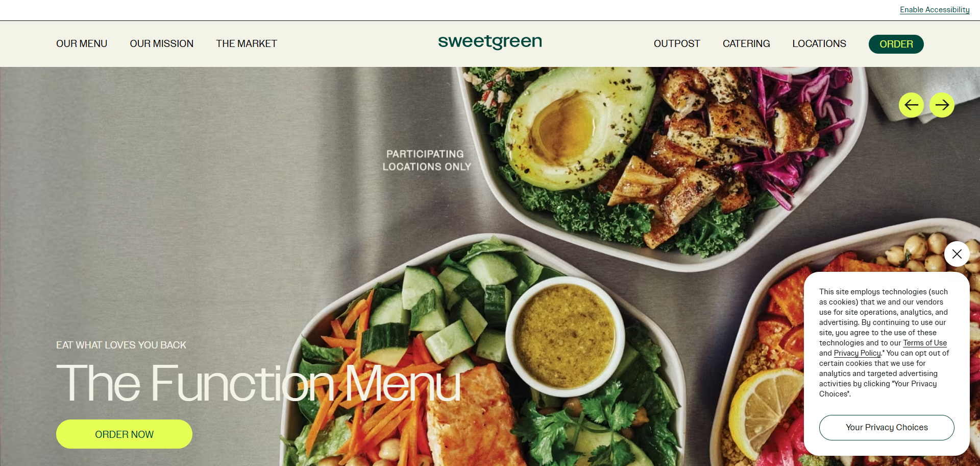980x466 pixels.
Task: Click the yellow ORDER NOW button
Action: pos(124,434)
